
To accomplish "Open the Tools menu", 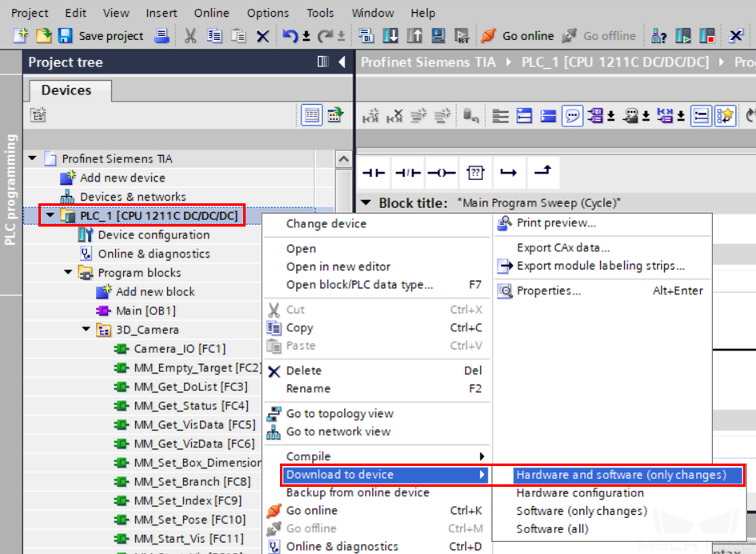I will (x=320, y=13).
